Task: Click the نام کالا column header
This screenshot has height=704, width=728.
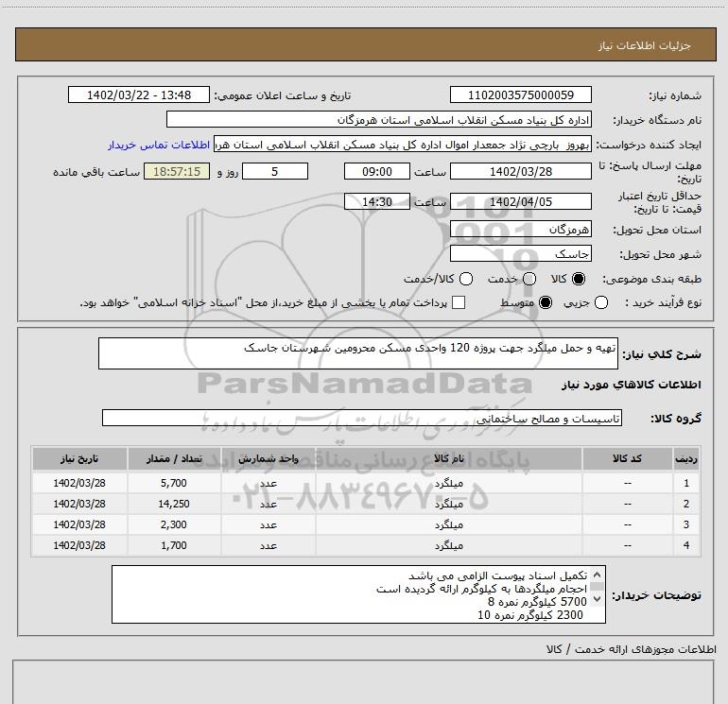Action: coord(448,458)
